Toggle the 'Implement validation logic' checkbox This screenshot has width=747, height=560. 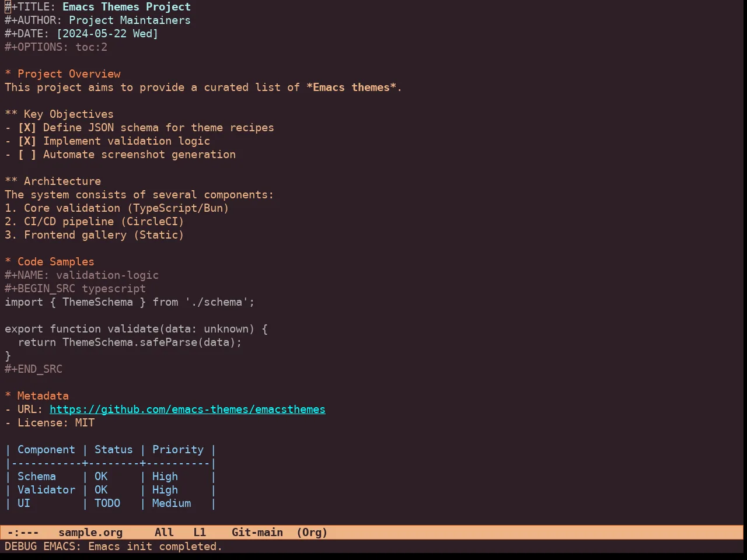[x=27, y=141]
